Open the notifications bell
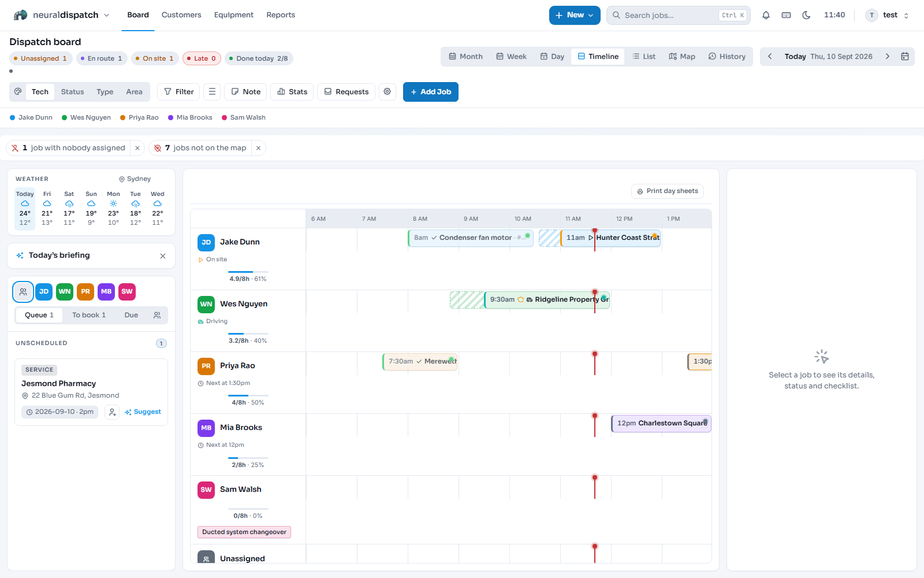924x578 pixels. 766,15
